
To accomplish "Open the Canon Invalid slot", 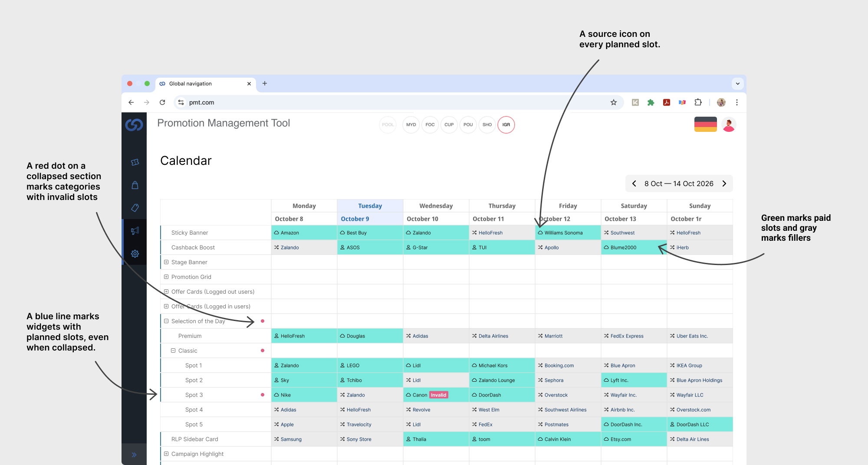I will pyautogui.click(x=436, y=395).
